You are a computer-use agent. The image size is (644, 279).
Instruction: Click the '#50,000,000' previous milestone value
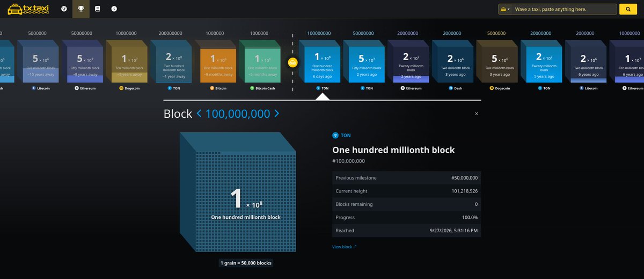pos(465,178)
